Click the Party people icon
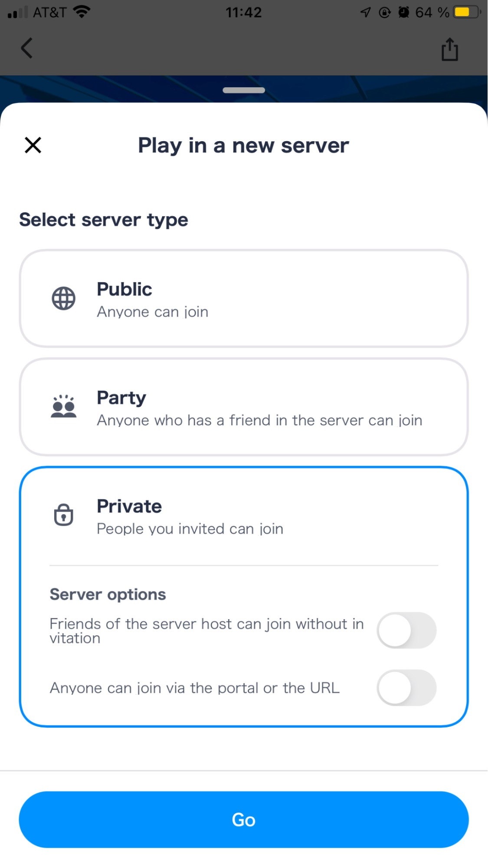 click(64, 406)
